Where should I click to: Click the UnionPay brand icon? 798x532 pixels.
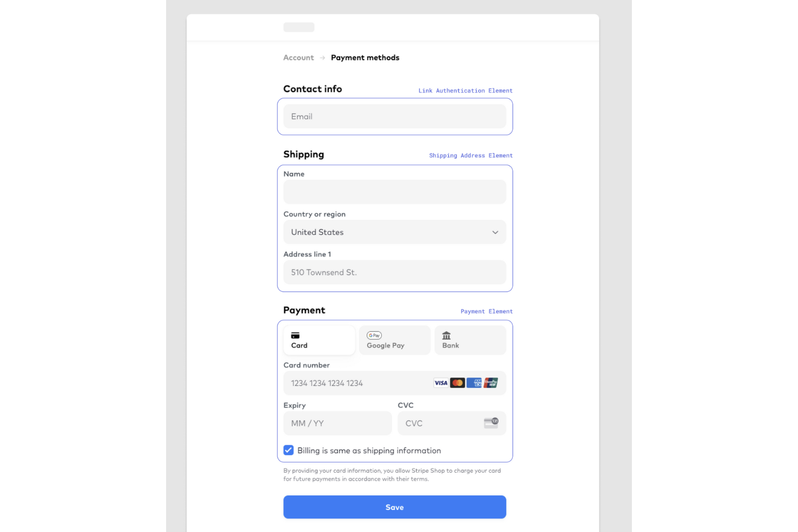(490, 383)
